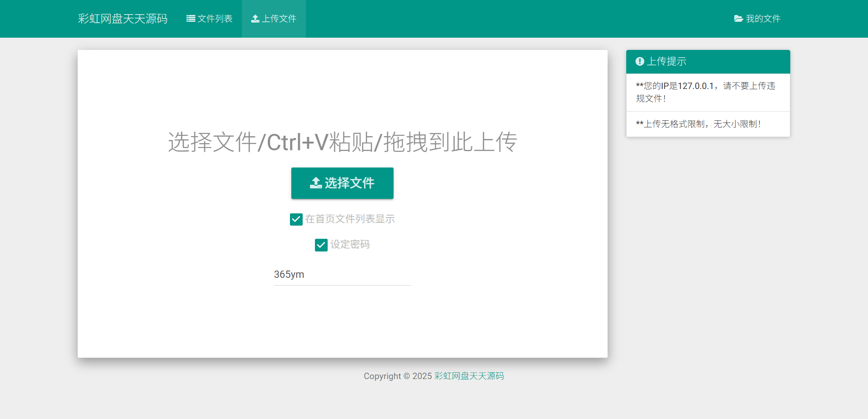Click inside the password field showing 365ym
The height and width of the screenshot is (419, 868).
[x=342, y=274]
